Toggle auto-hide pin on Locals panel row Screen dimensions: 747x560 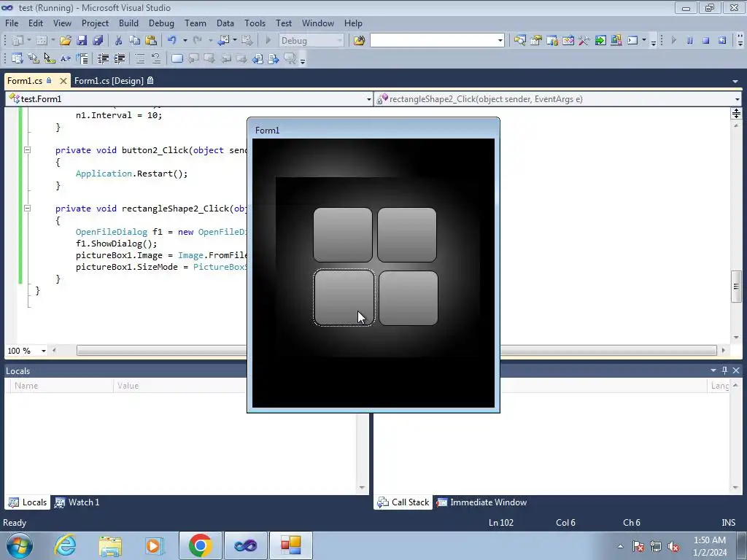coord(724,370)
